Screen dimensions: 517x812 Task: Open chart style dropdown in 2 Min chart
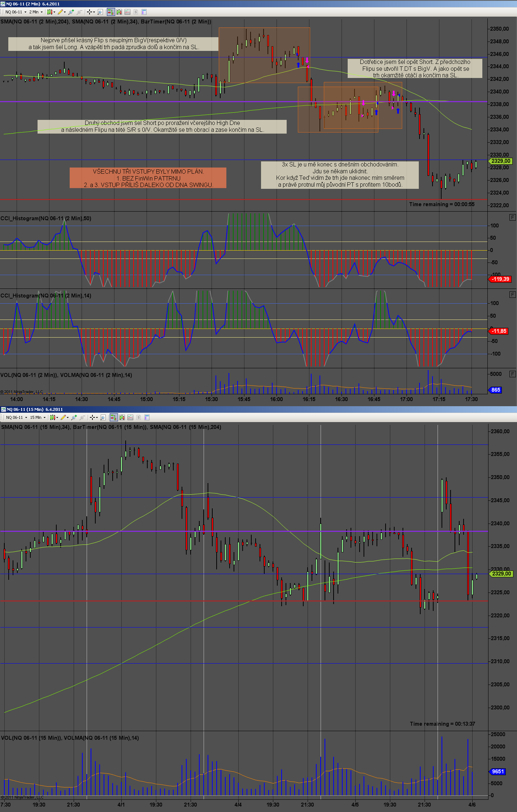tap(51, 12)
